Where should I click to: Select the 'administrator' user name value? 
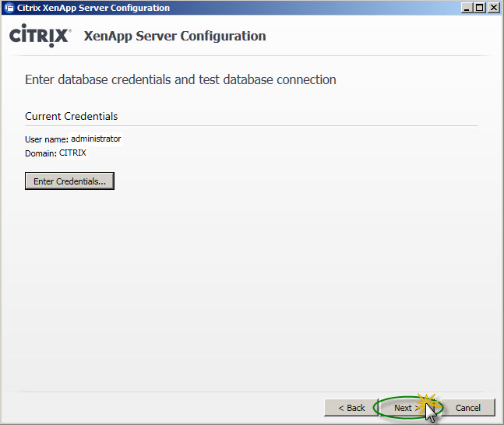[96, 139]
